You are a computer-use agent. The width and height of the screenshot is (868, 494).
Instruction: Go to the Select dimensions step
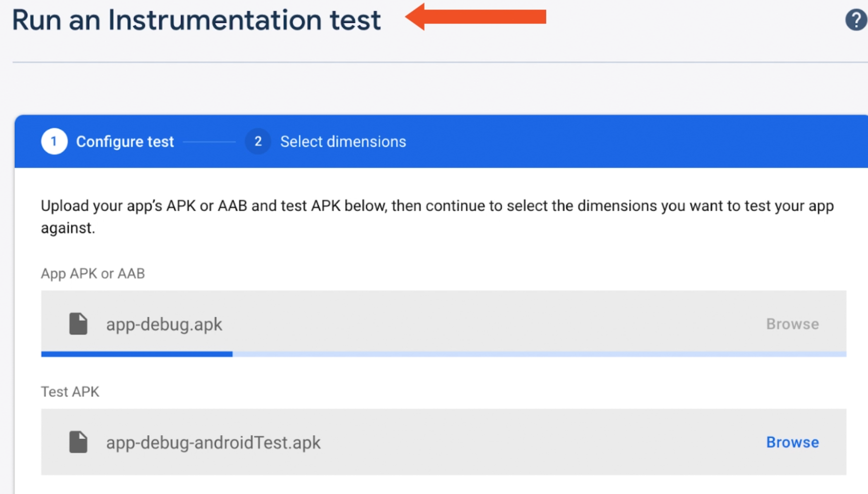[343, 142]
